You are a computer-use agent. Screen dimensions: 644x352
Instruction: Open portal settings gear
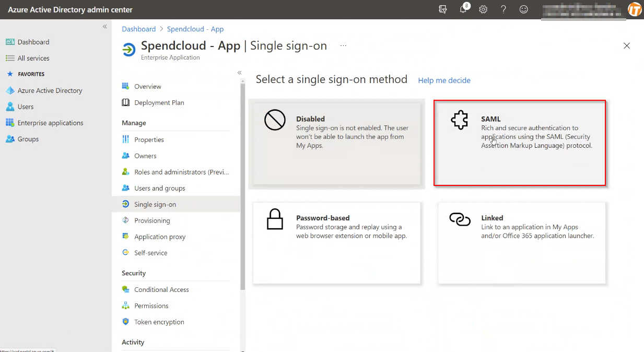pos(483,9)
